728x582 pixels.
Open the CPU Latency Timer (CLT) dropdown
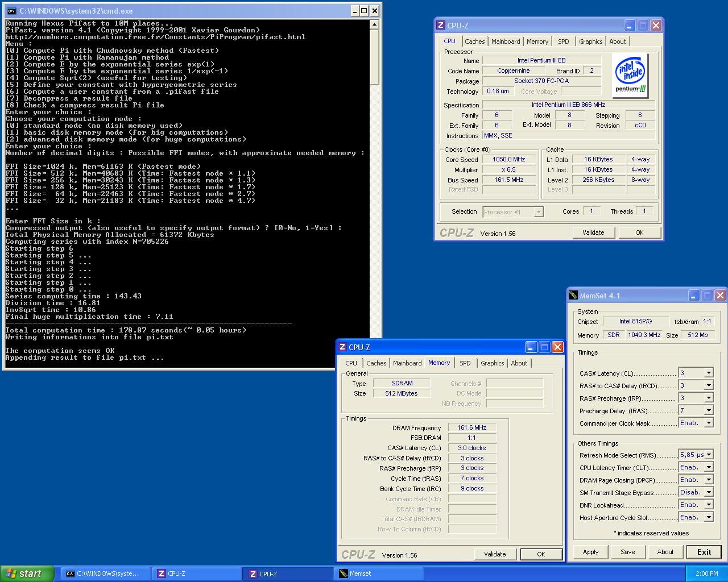(709, 468)
